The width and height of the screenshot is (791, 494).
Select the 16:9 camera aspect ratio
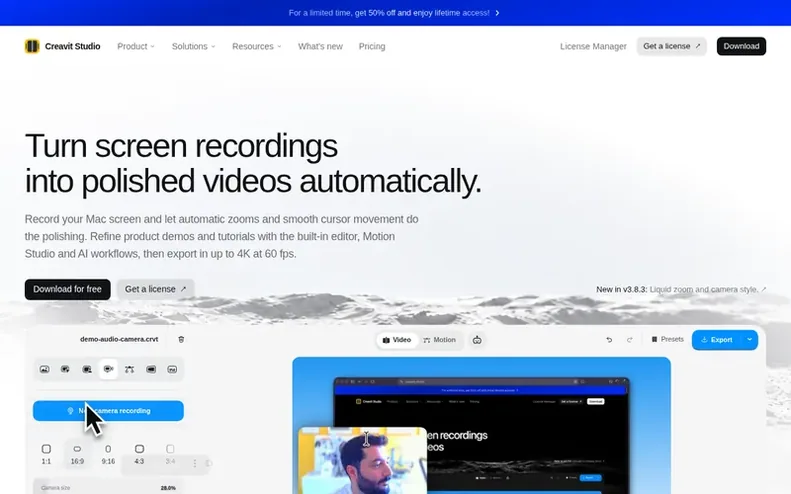pos(77,454)
